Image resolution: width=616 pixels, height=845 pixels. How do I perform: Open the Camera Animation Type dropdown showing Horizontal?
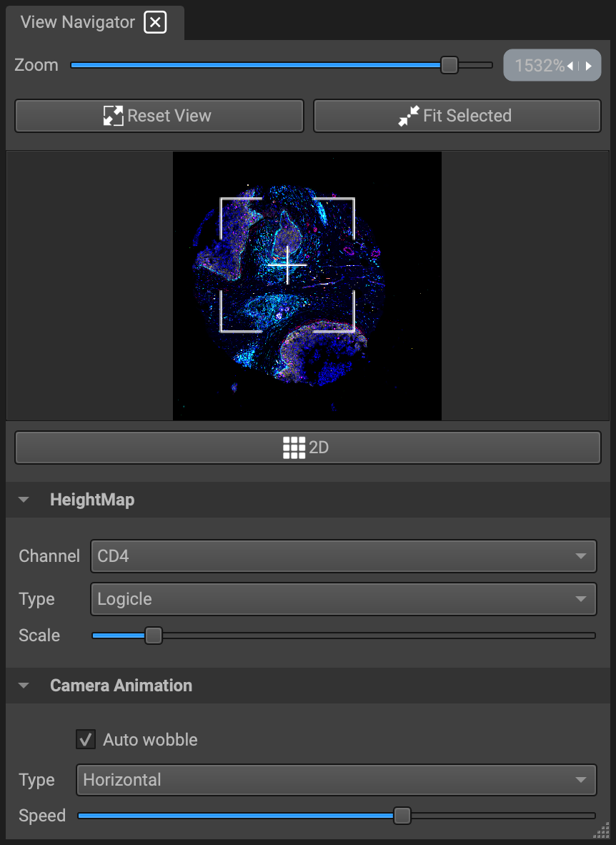[337, 780]
